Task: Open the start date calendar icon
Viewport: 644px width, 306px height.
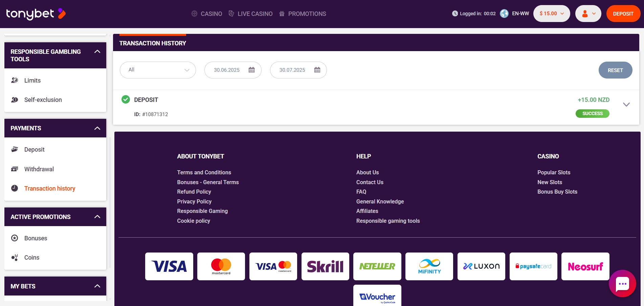Action: coord(251,70)
